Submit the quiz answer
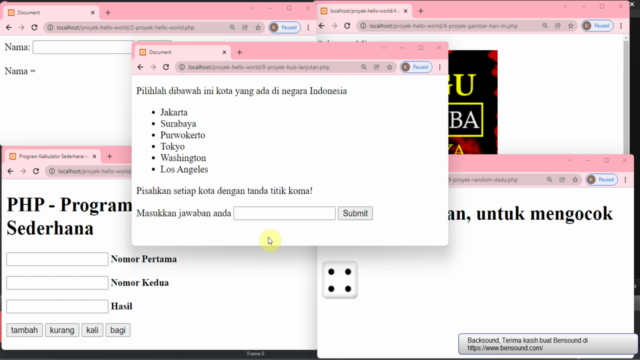 tap(355, 213)
